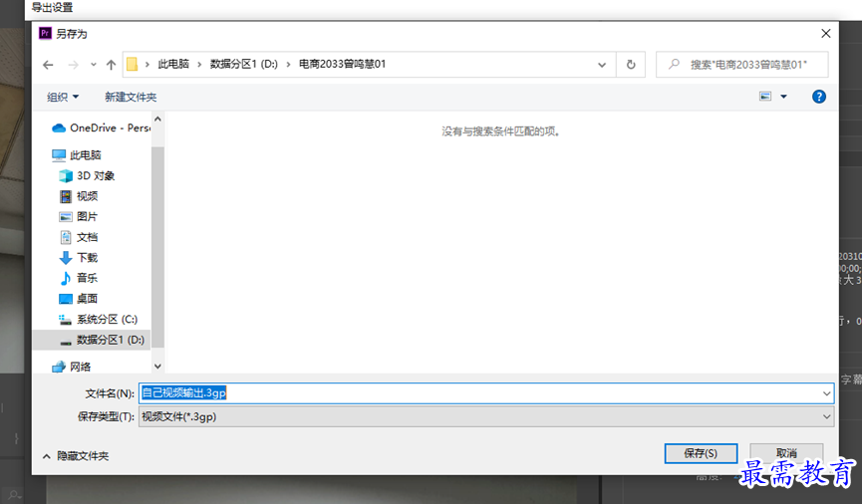Select 网络 in the navigation tree
Image resolution: width=862 pixels, height=504 pixels.
pyautogui.click(x=71, y=367)
